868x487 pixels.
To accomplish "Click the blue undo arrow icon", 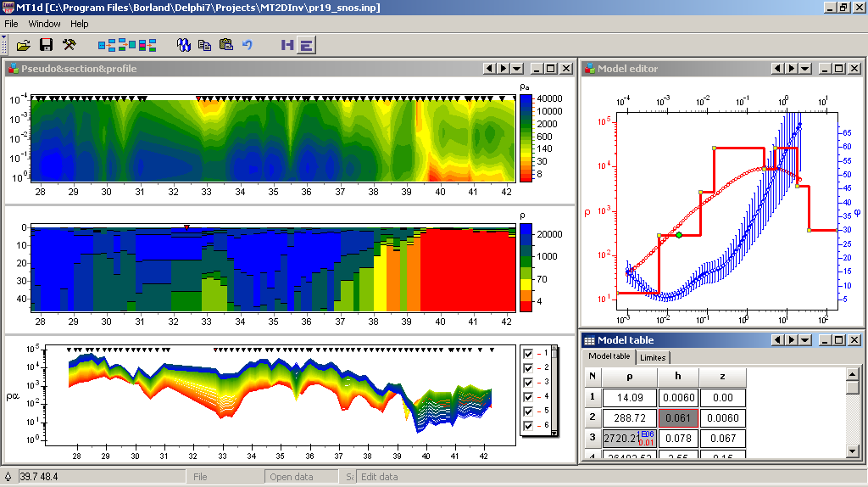I will click(x=248, y=45).
